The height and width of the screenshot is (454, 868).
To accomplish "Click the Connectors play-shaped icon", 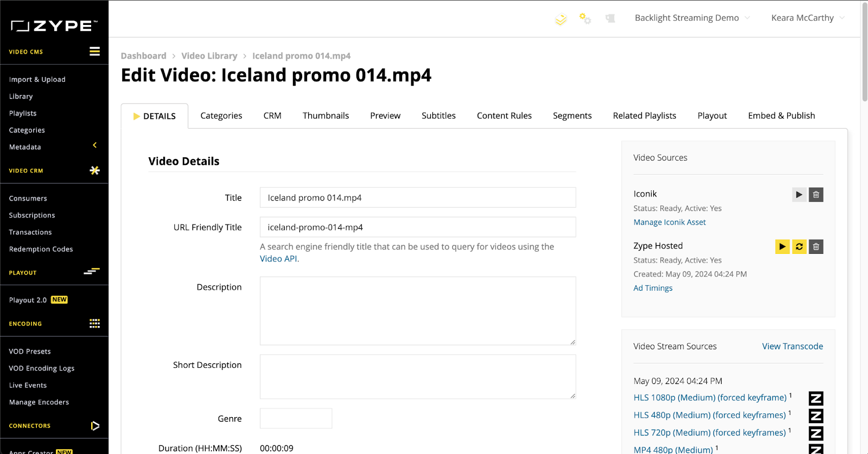I will (x=95, y=426).
